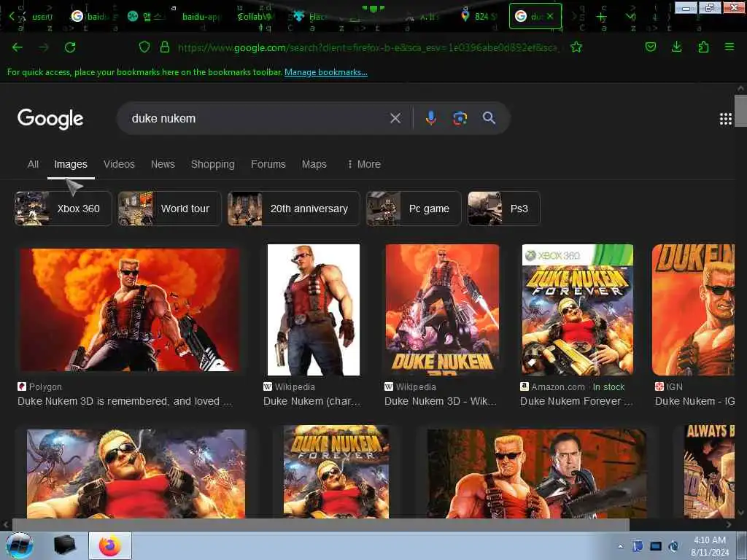Switch to the Collab tab
The height and width of the screenshot is (560, 747).
point(255,17)
